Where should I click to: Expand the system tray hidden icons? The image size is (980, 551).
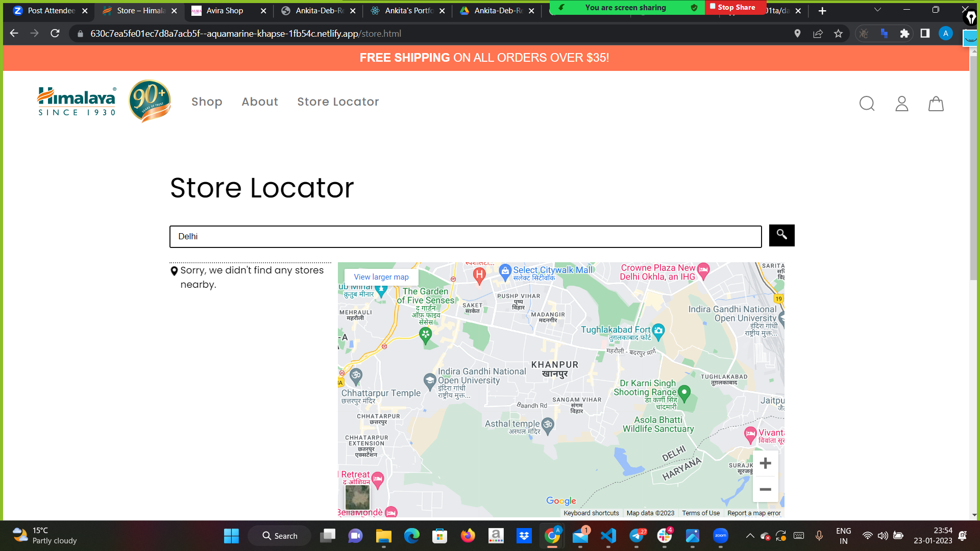point(750,536)
